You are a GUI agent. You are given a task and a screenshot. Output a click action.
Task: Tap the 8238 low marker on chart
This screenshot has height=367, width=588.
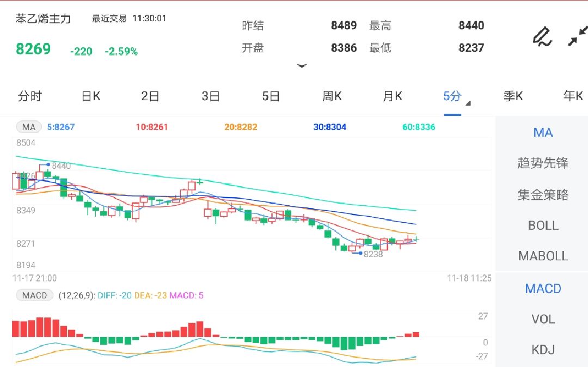[x=373, y=254]
